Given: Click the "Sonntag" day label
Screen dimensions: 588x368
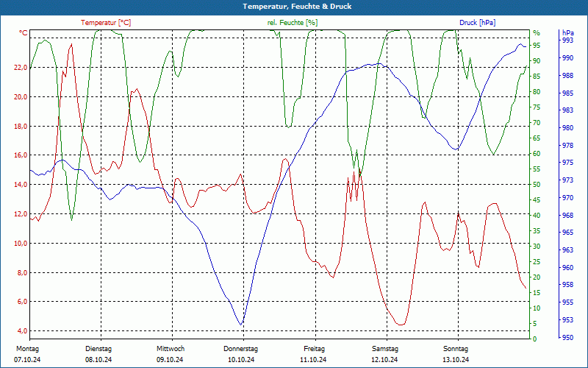Looking at the screenshot, I should pos(456,348).
